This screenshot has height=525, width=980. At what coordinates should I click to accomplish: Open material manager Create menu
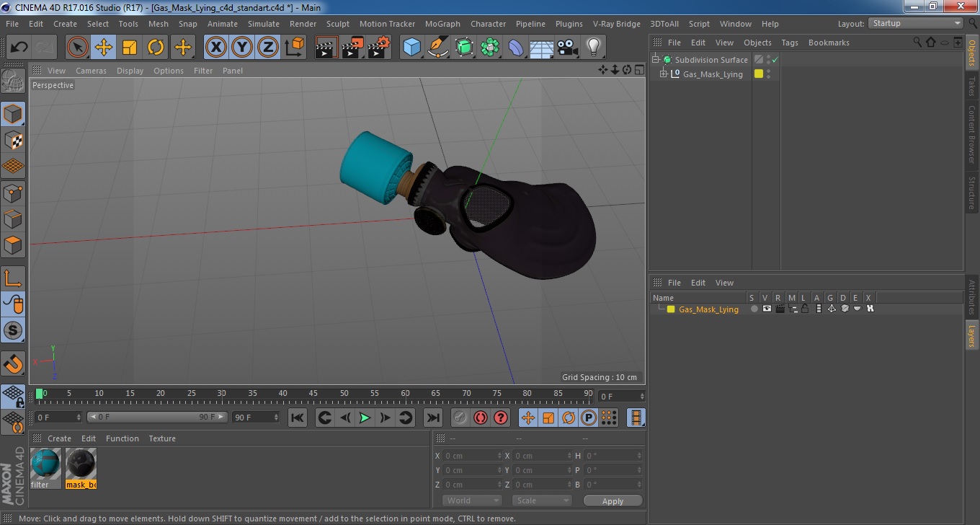click(x=59, y=438)
